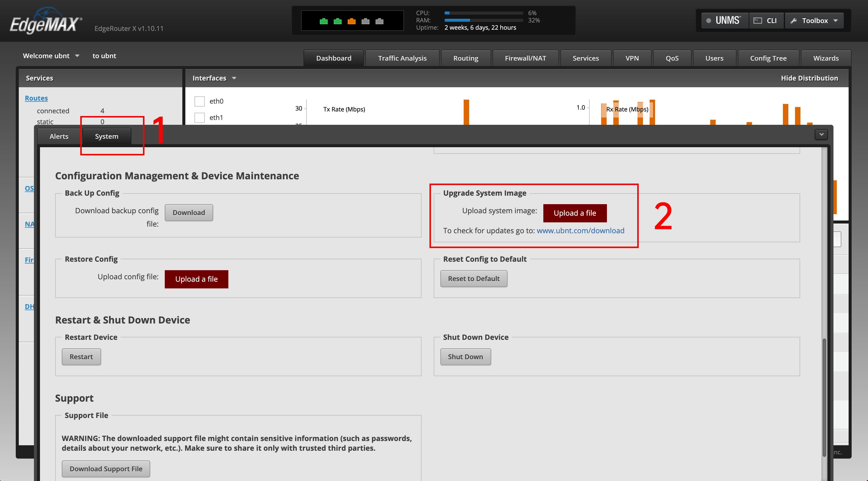The height and width of the screenshot is (481, 868).
Task: Click the orange port status icon
Action: (351, 21)
